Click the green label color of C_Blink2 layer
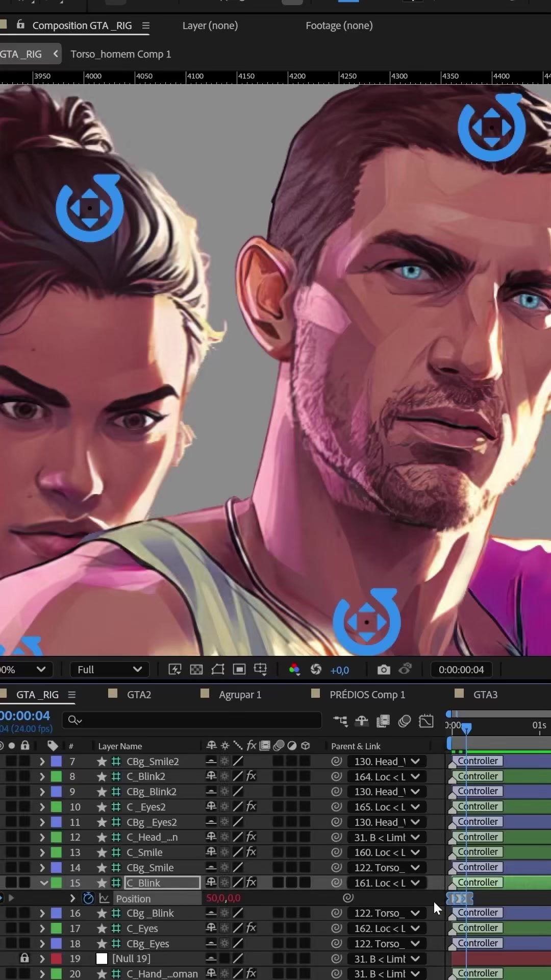This screenshot has height=980, width=551. coord(56,776)
